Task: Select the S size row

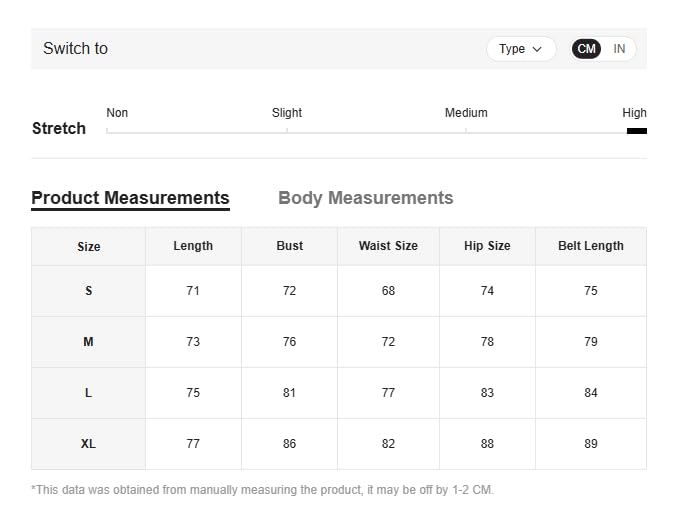Action: click(88, 291)
